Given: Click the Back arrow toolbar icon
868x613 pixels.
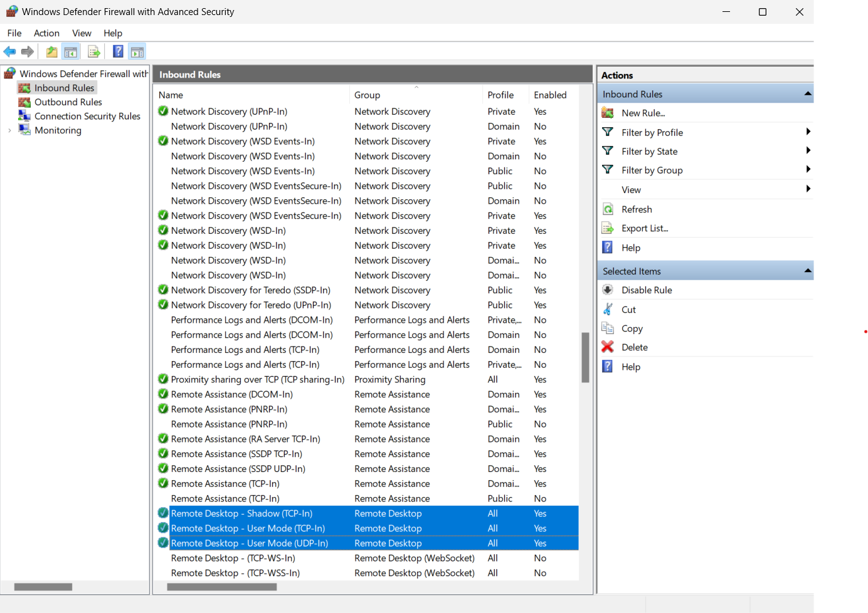Looking at the screenshot, I should point(9,52).
